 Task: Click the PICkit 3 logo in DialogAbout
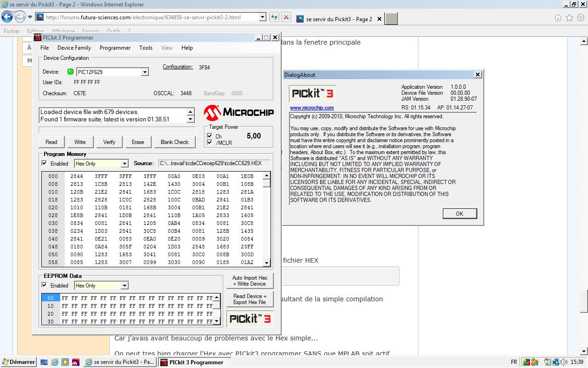pos(312,94)
